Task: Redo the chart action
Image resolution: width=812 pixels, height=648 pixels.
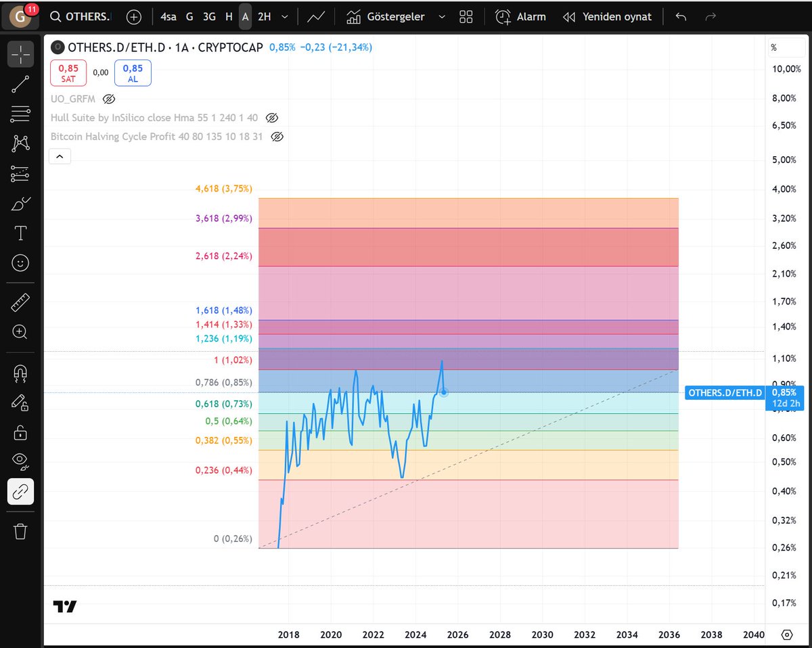Action: tap(710, 17)
